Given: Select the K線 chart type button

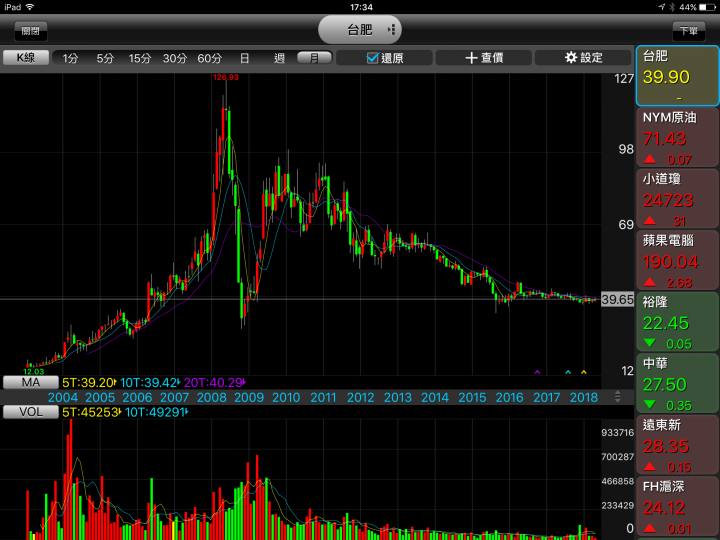Looking at the screenshot, I should [x=26, y=57].
